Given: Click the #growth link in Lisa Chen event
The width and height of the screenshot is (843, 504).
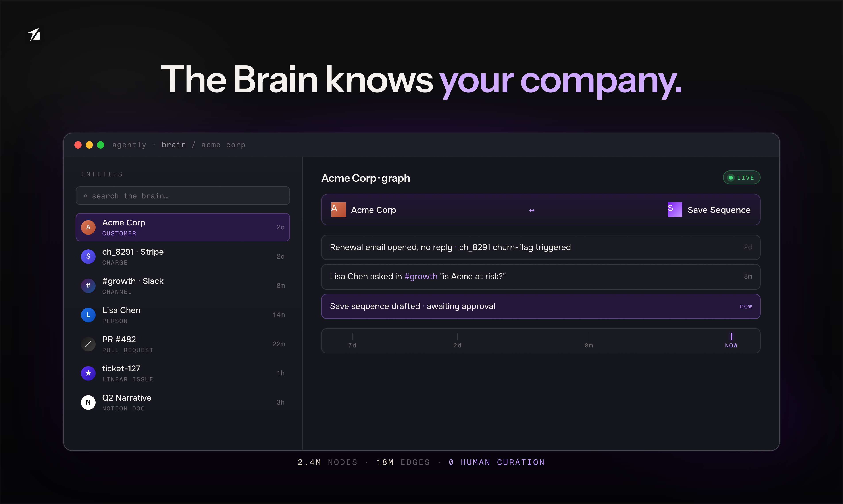Looking at the screenshot, I should click(x=421, y=277).
